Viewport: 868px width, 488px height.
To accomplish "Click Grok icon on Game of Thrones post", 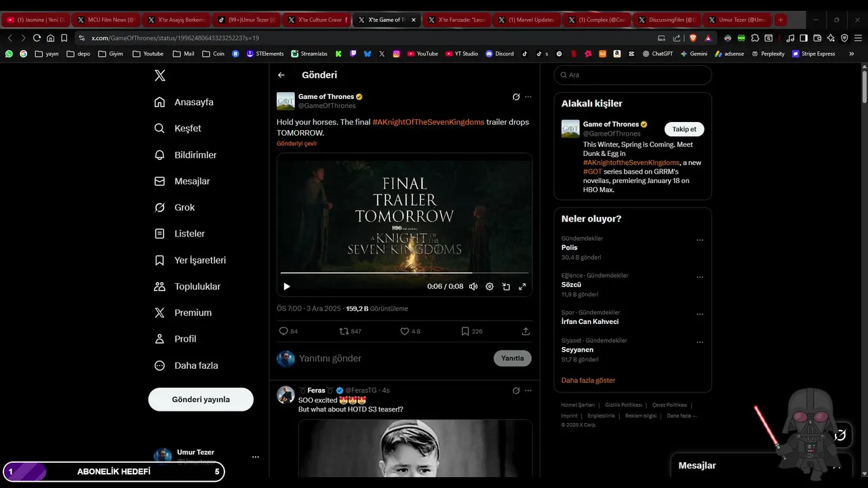I will click(x=516, y=97).
